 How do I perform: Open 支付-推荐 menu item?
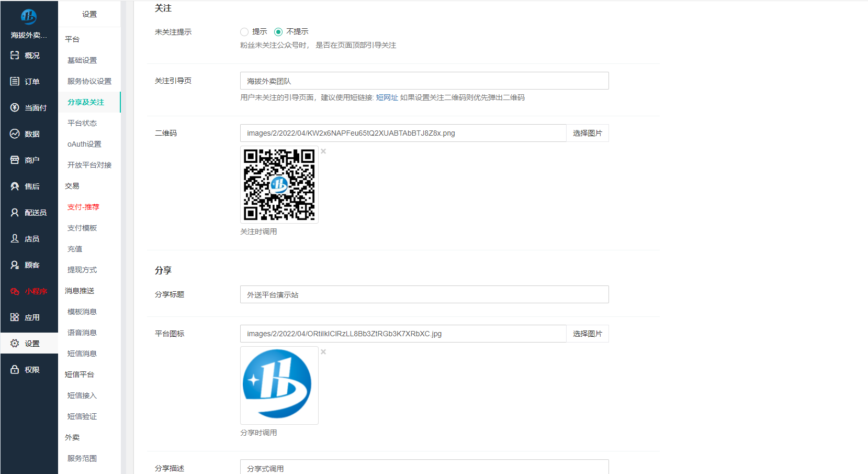click(83, 207)
